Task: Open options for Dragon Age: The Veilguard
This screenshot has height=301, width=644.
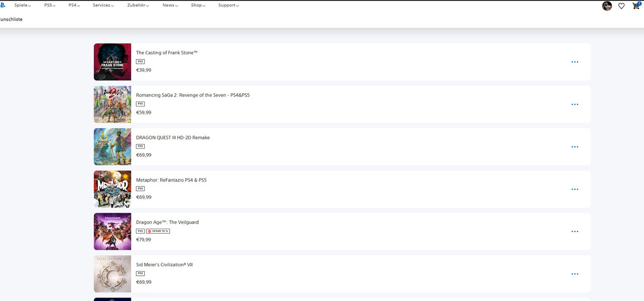Action: click(575, 232)
